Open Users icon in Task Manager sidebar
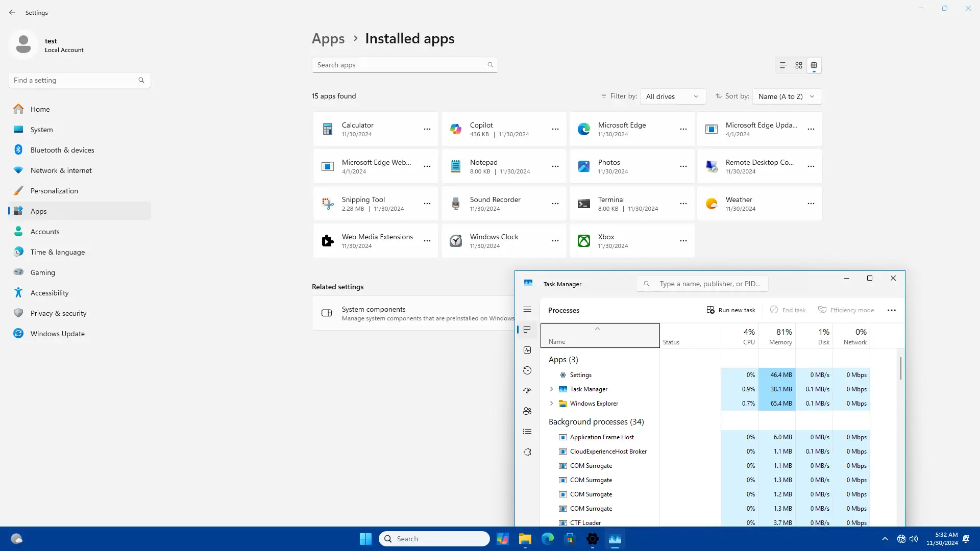Image resolution: width=980 pixels, height=551 pixels. (527, 411)
